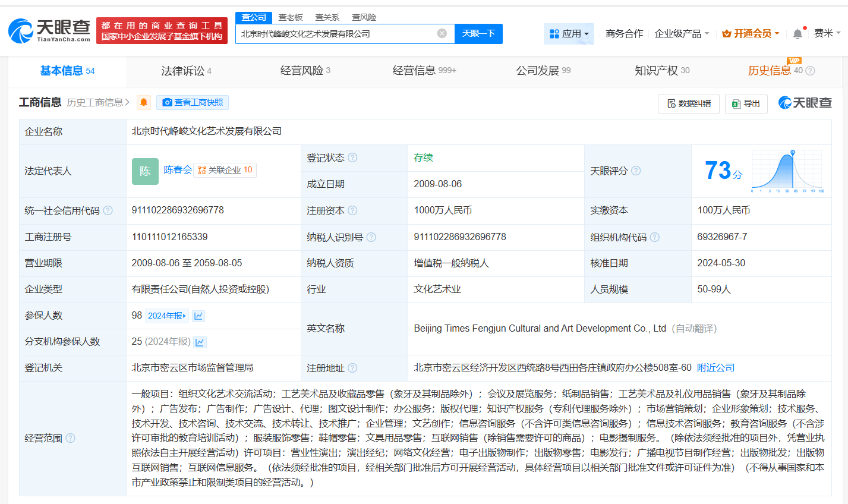Image resolution: width=848 pixels, height=504 pixels.
Task: Click the 文化艺术业 industry value
Action: pos(437,289)
